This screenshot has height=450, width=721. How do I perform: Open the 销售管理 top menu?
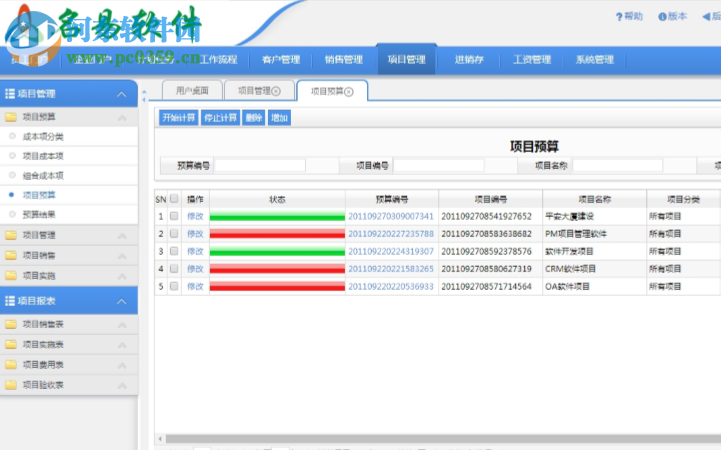point(344,60)
